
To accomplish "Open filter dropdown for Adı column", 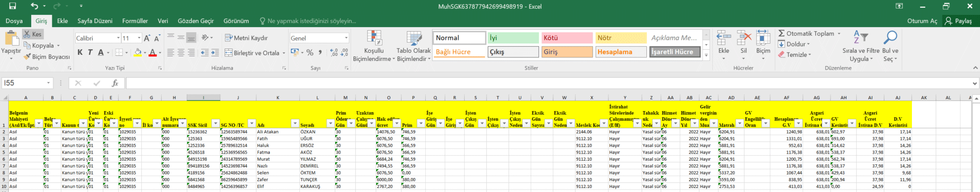I will 295,123.
